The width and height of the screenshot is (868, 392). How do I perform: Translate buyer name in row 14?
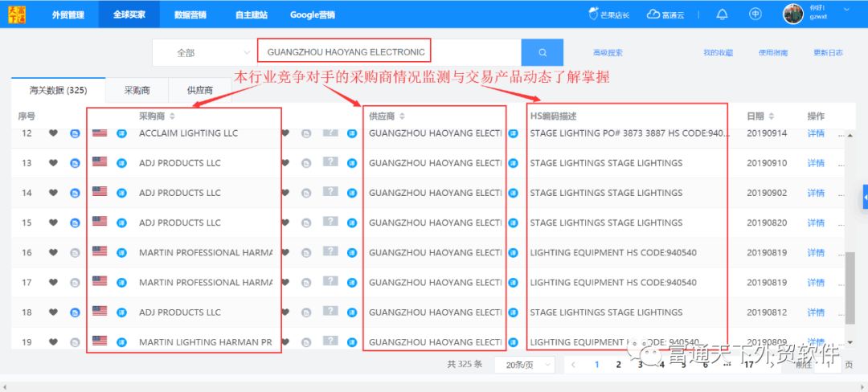coord(122,193)
